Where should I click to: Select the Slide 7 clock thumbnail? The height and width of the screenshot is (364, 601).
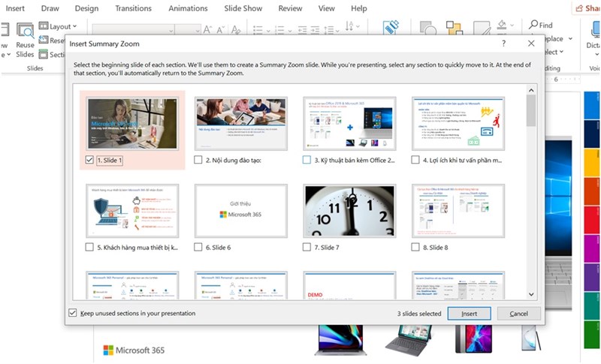click(x=349, y=210)
